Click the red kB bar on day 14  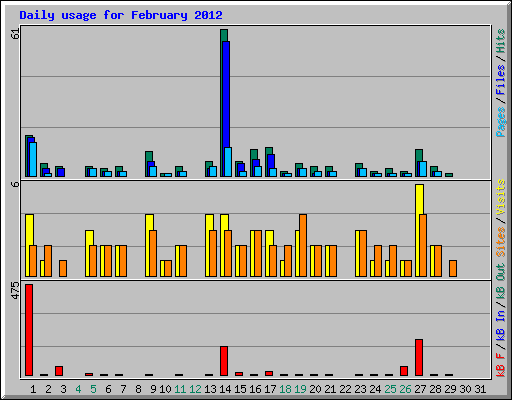[224, 361]
